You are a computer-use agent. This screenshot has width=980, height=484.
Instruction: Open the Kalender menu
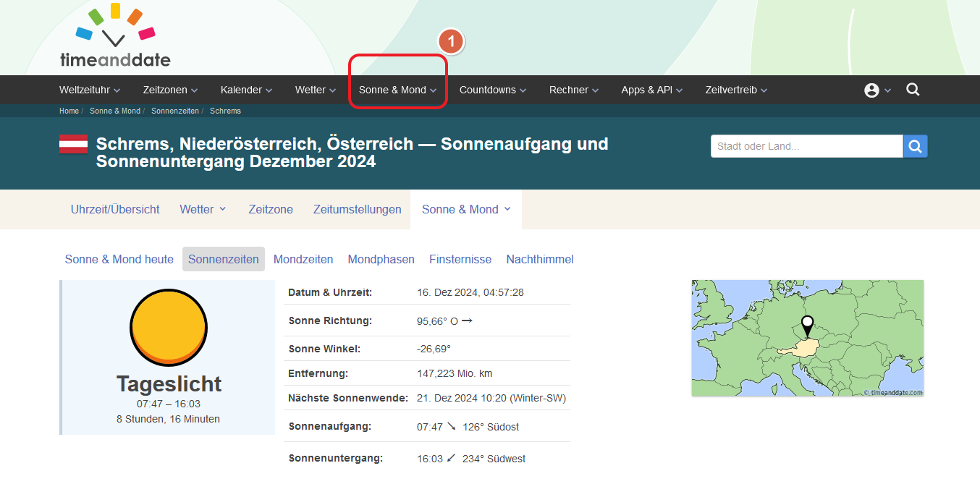246,90
